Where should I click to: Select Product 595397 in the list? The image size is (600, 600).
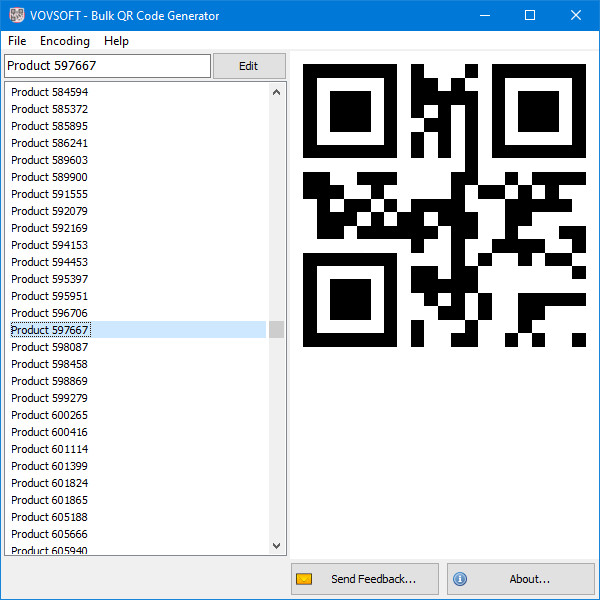[x=138, y=279]
